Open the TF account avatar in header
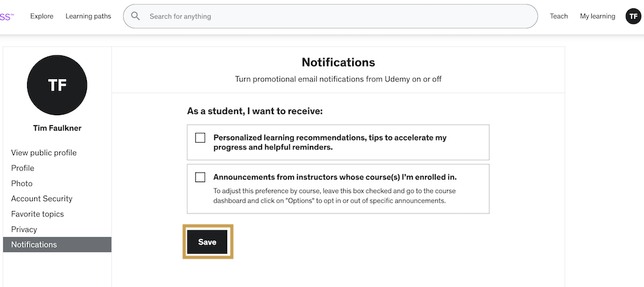 pyautogui.click(x=633, y=16)
